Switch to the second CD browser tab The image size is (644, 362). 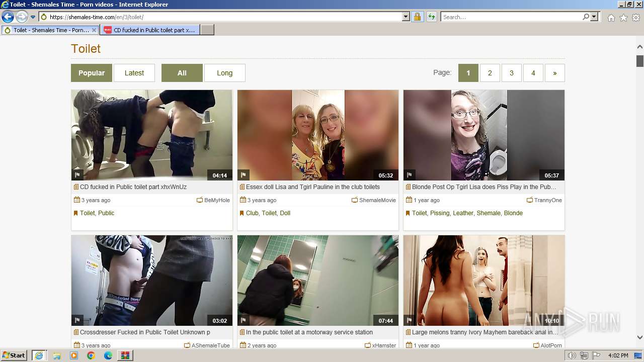coord(149,30)
